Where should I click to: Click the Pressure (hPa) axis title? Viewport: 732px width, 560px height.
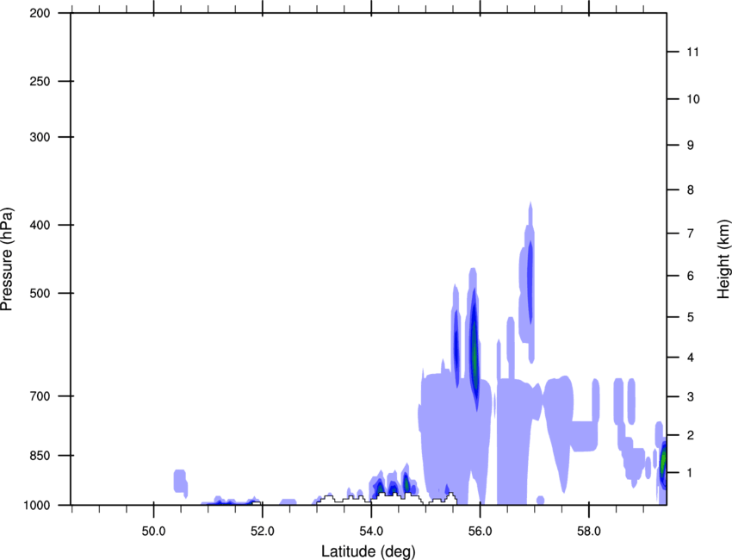click(x=7, y=258)
